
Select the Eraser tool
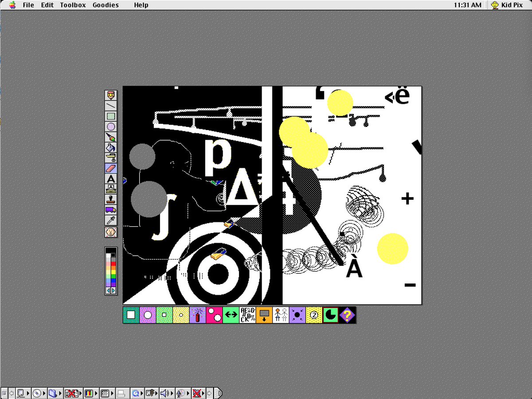click(x=111, y=168)
